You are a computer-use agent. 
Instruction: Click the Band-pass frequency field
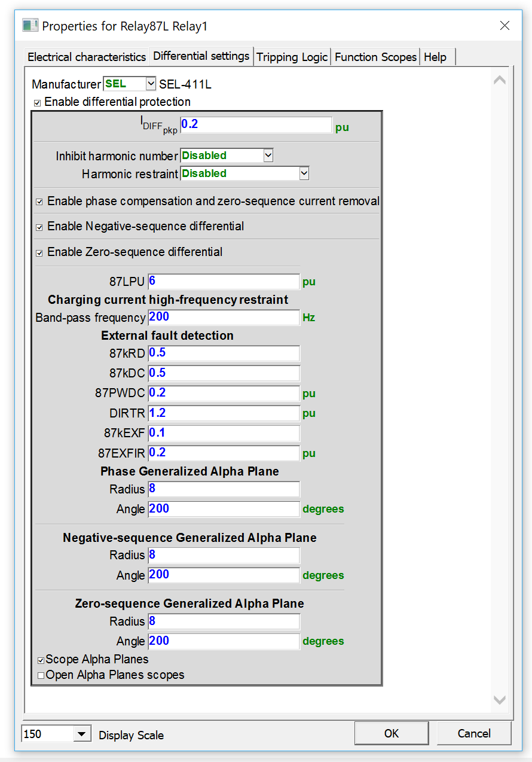coord(224,317)
